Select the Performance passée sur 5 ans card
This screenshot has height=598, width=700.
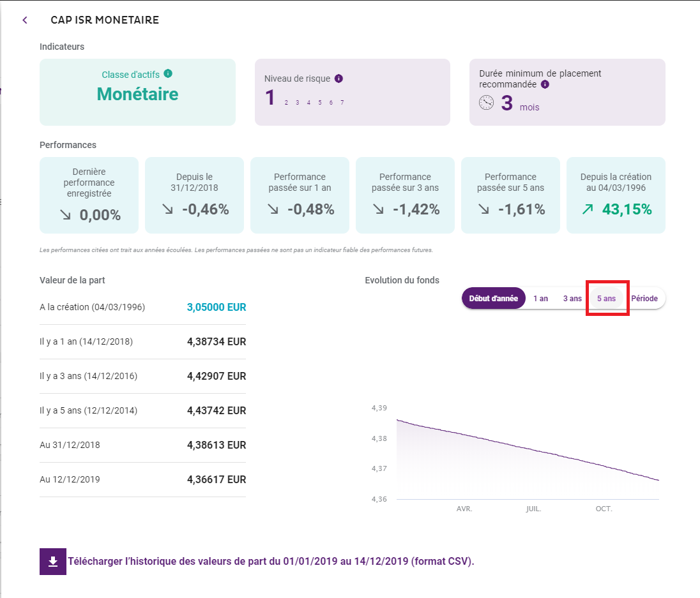coord(510,195)
